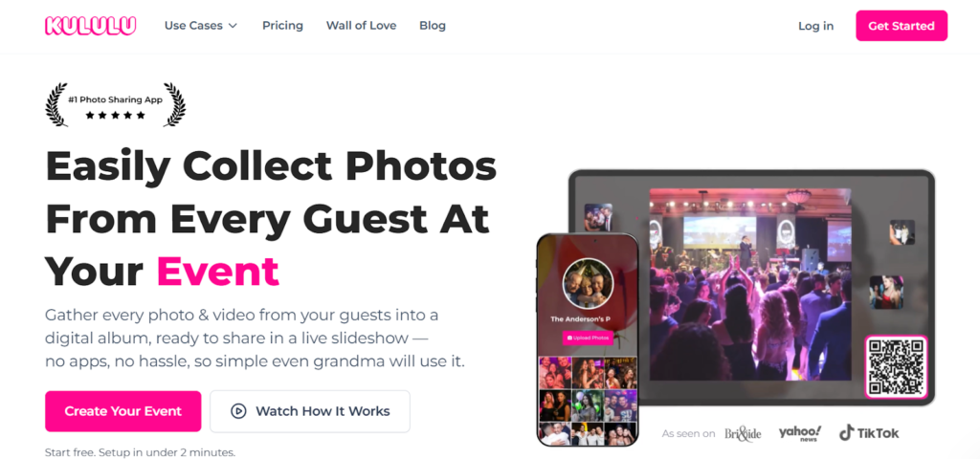Go to the Blog
Screen dimensions: 980x459
click(x=433, y=26)
